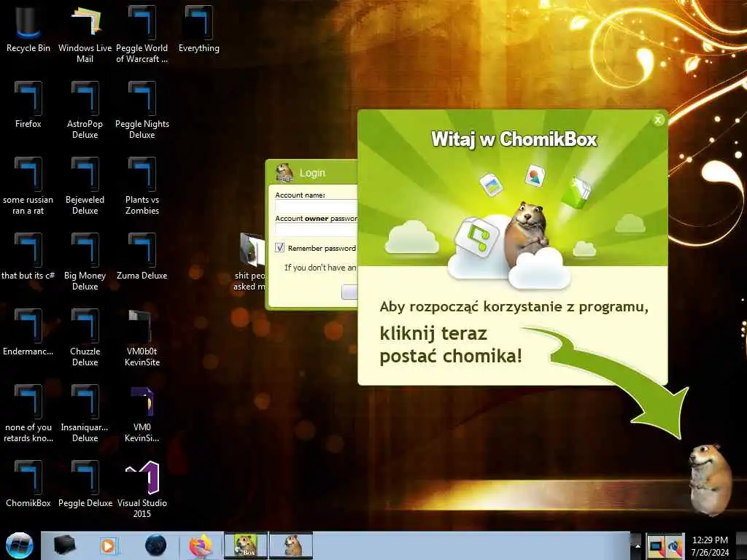Image resolution: width=747 pixels, height=560 pixels.
Task: Open Firefox from the taskbar
Action: click(201, 545)
